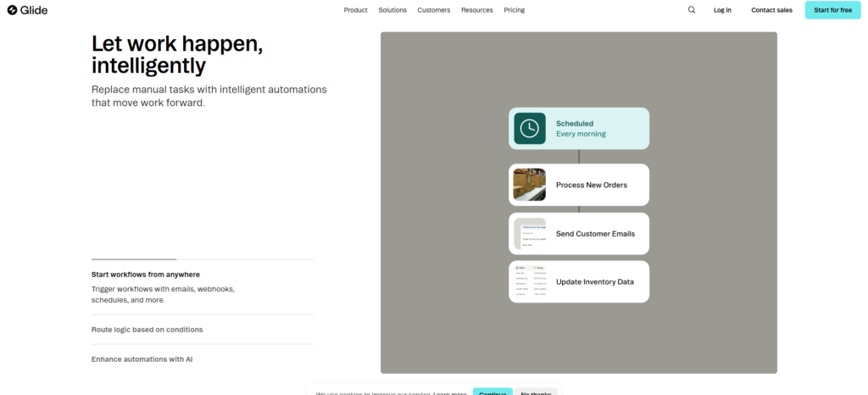Accept cookies with the Continue button
Image resolution: width=868 pixels, height=395 pixels.
point(492,392)
